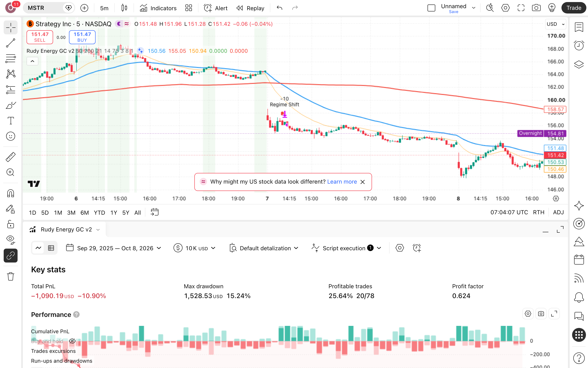
Task: Expand the Default detalization dropdown
Action: point(264,248)
